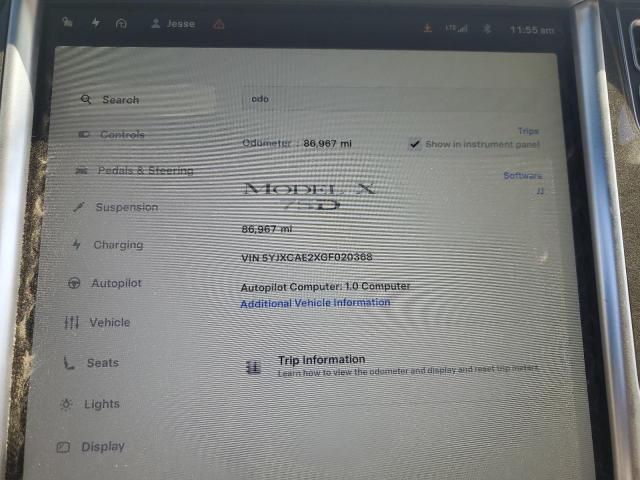Open Additional Vehicle Information link
The height and width of the screenshot is (480, 640).
[315, 303]
